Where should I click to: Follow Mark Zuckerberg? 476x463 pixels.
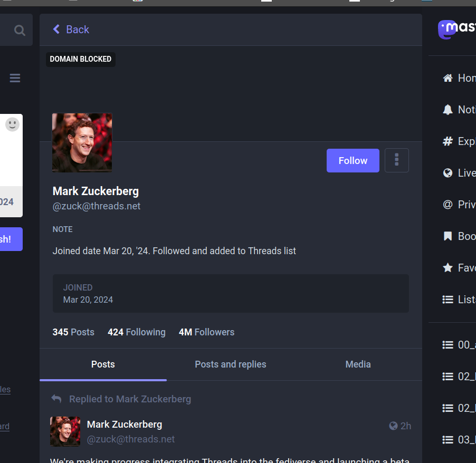point(353,160)
